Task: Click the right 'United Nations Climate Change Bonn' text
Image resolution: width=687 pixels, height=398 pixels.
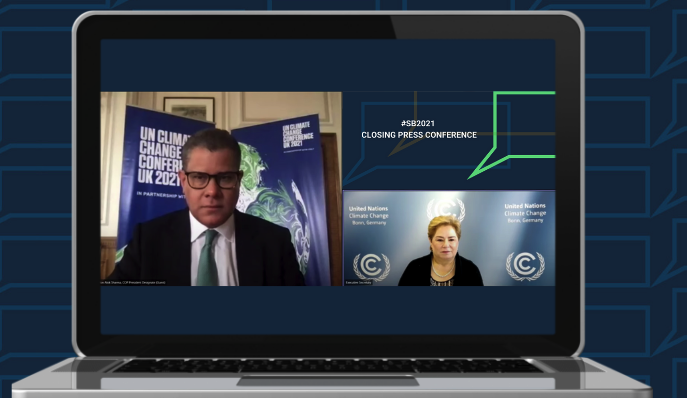Action: point(525,213)
